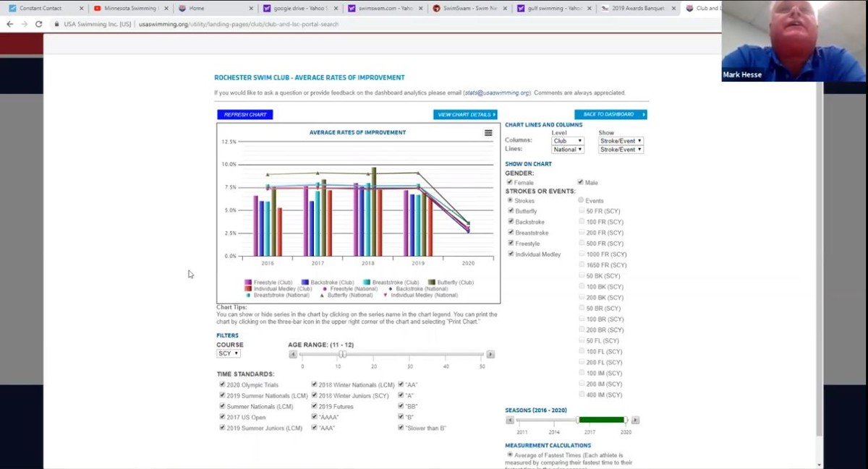This screenshot has width=868, height=469.
Task: Toggle Butterfly (Club) legend series
Action: pos(454,283)
